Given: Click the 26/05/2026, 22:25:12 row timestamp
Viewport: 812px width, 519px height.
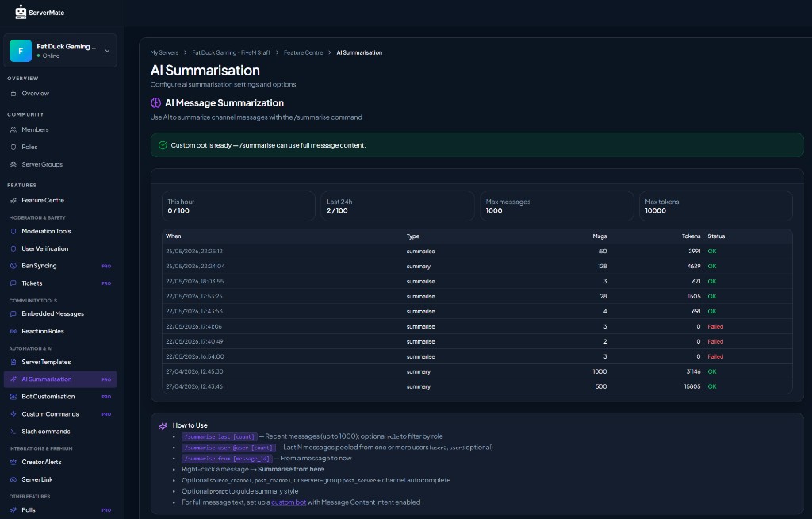Looking at the screenshot, I should coord(194,252).
